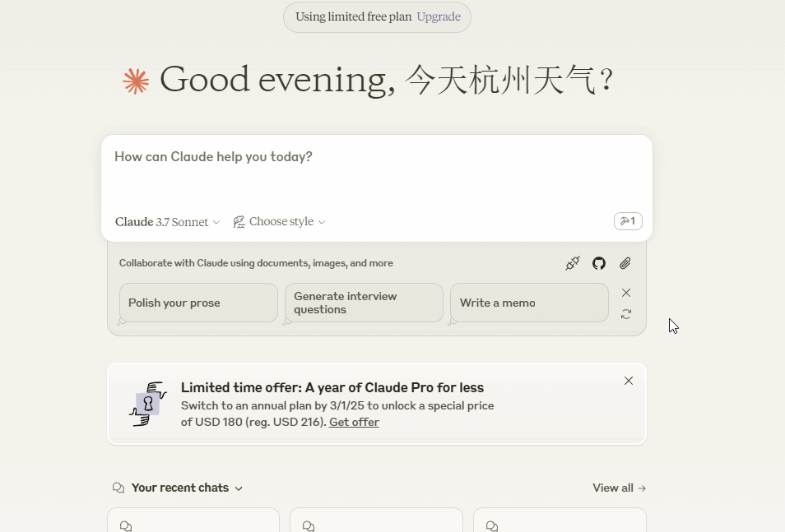
Task: Refresh the suggested prompts
Action: coord(626,314)
